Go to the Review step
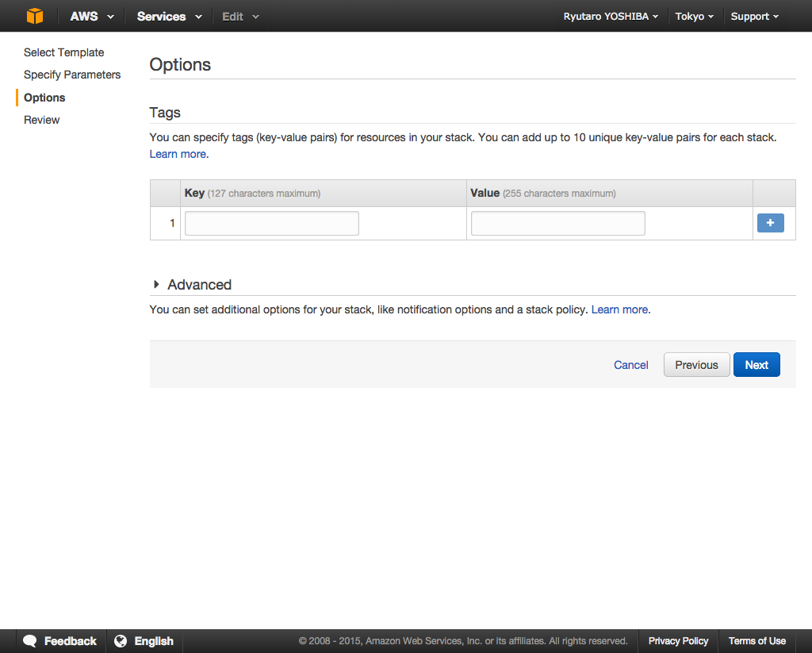 (41, 120)
